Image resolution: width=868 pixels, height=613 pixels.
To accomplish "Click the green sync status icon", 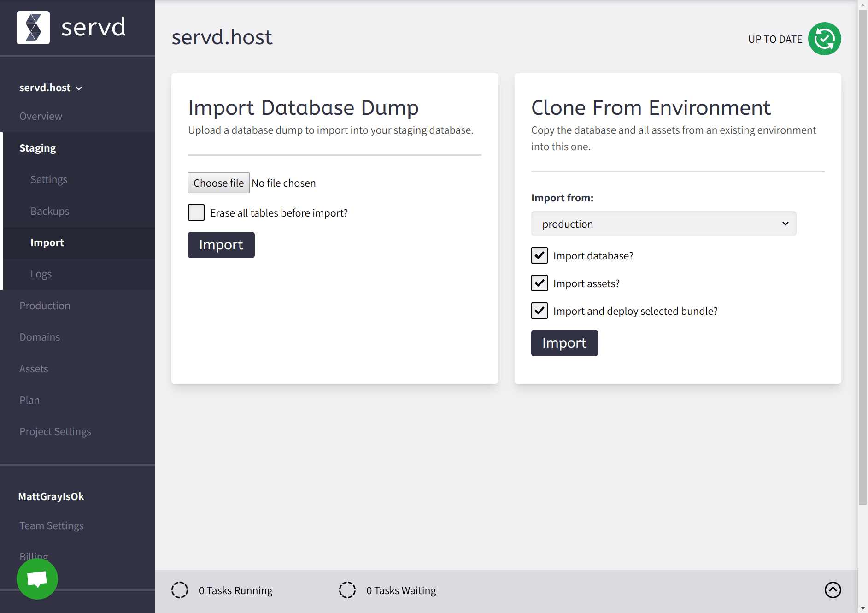I will tap(824, 39).
